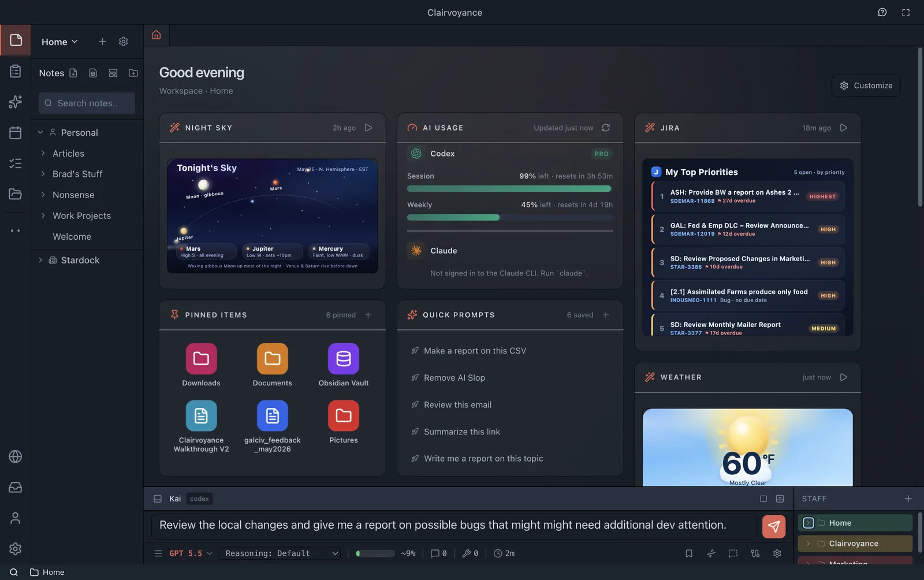This screenshot has width=924, height=580.
Task: Create a new note with the Notes header icon
Action: click(73, 73)
